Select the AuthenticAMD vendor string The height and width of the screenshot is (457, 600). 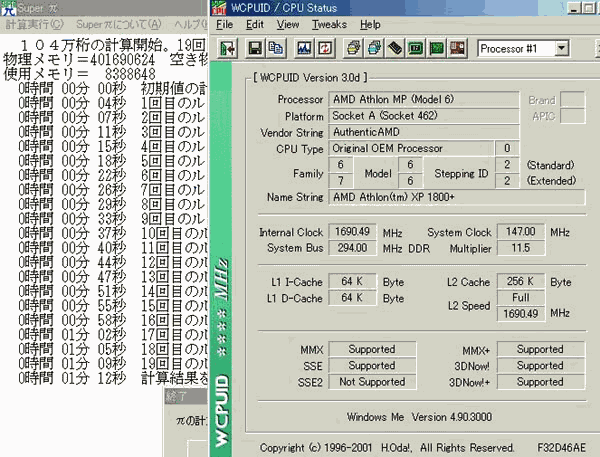(x=424, y=132)
